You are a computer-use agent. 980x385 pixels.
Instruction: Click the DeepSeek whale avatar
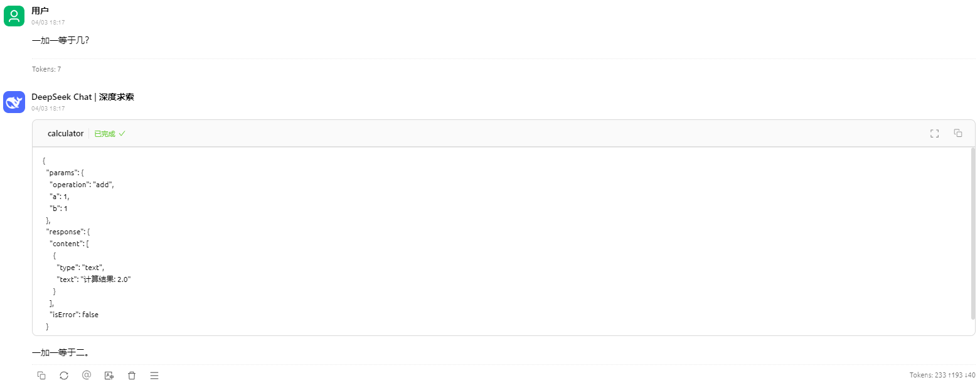[x=14, y=102]
